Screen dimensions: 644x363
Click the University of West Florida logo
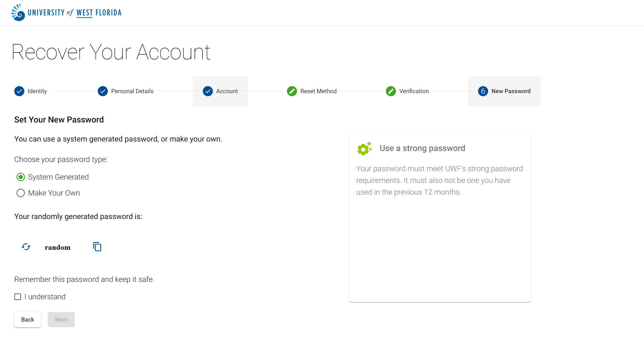click(x=66, y=13)
